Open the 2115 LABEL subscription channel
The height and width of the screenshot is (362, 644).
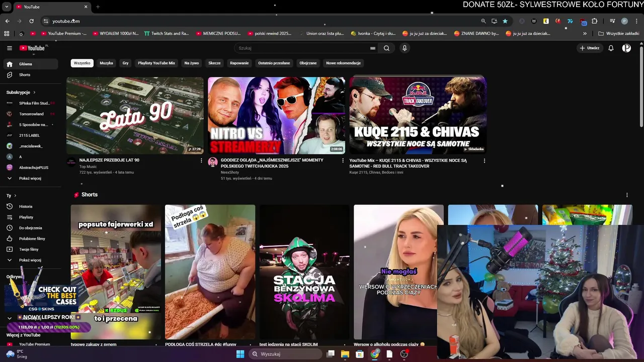point(31,135)
